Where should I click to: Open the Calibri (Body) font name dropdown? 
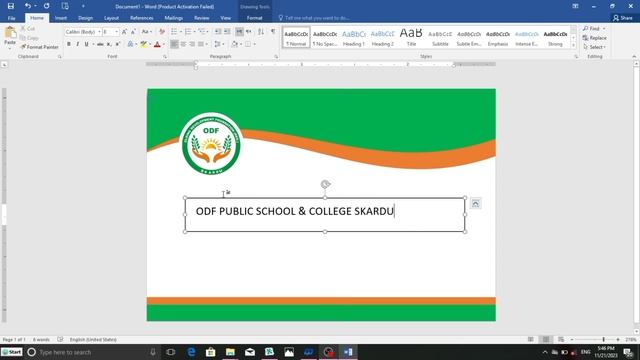tap(99, 32)
